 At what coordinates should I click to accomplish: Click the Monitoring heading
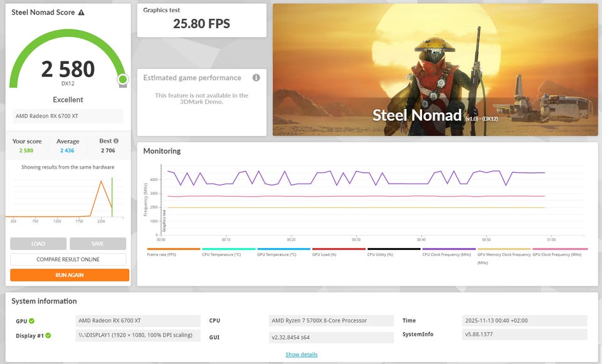[162, 151]
